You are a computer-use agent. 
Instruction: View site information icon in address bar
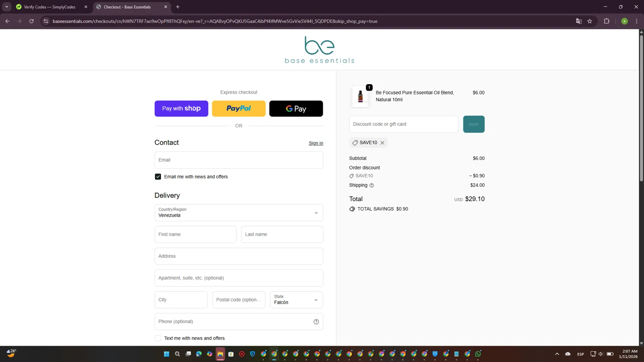[x=46, y=21]
